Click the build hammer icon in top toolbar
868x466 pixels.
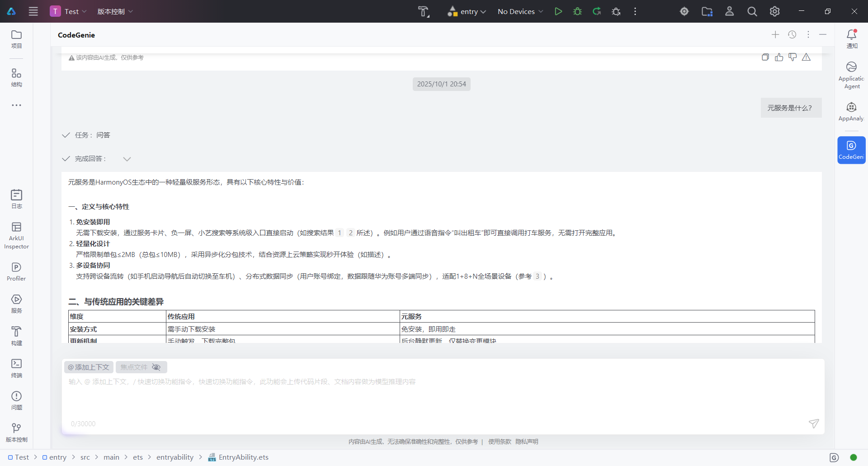click(x=423, y=11)
